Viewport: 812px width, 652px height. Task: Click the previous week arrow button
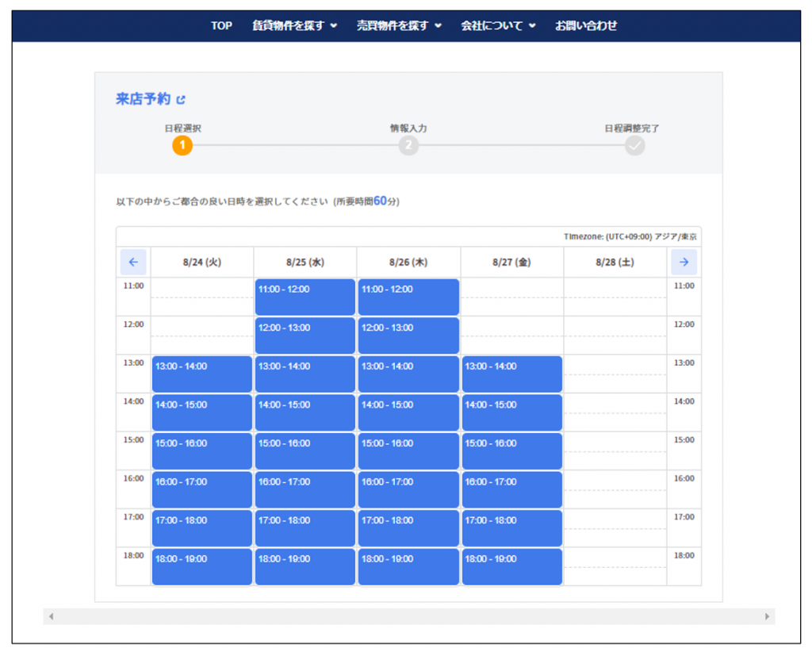(x=133, y=262)
